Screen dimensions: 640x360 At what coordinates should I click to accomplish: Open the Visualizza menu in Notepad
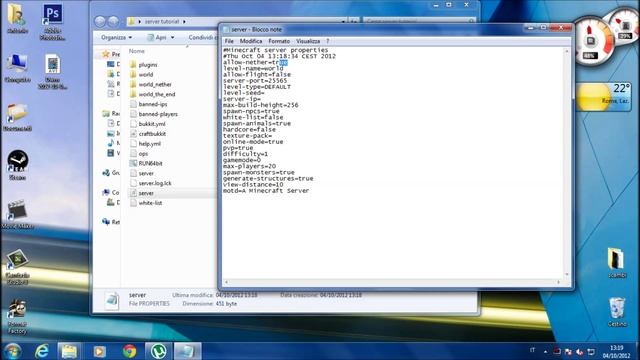(308, 41)
